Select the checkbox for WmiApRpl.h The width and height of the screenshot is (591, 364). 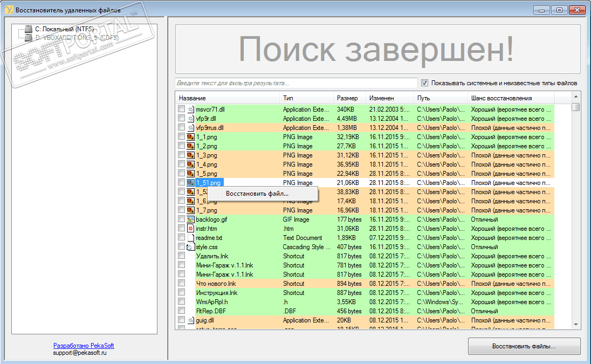pos(181,301)
